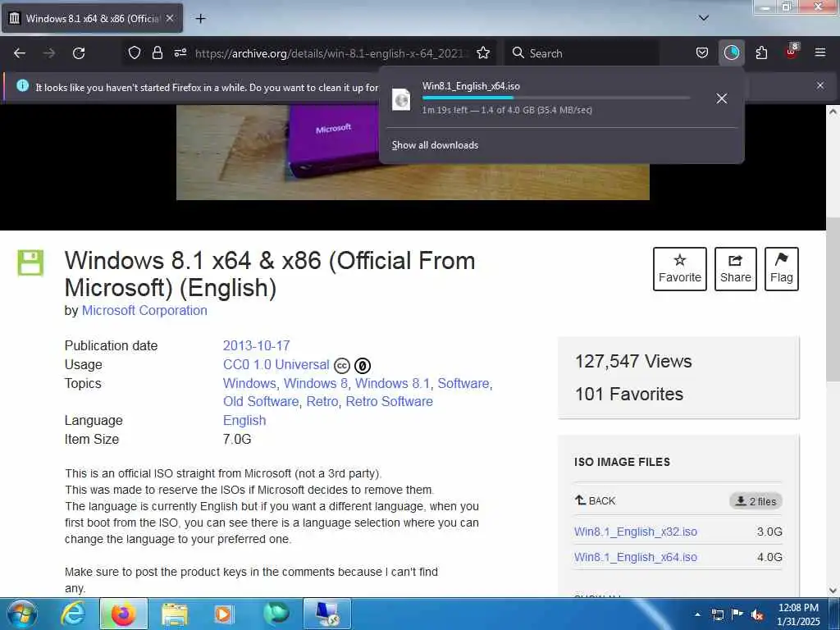Click the download progress bar
Viewport: 840px width, 630px height.
555,98
